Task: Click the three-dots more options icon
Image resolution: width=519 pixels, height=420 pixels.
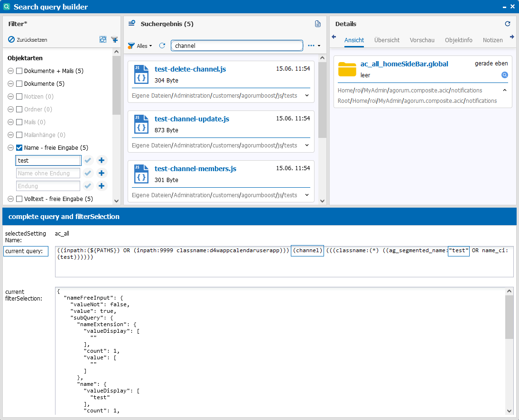Action: pos(311,46)
